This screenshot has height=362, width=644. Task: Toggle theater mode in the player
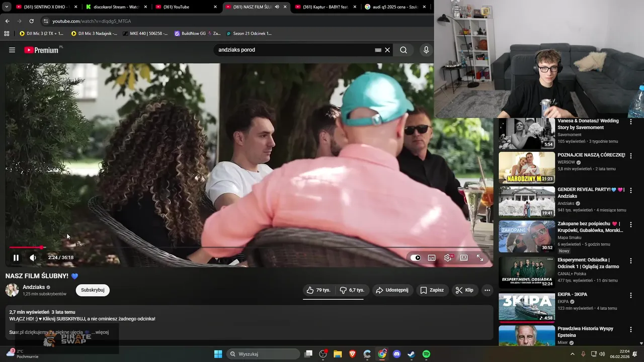[464, 257]
